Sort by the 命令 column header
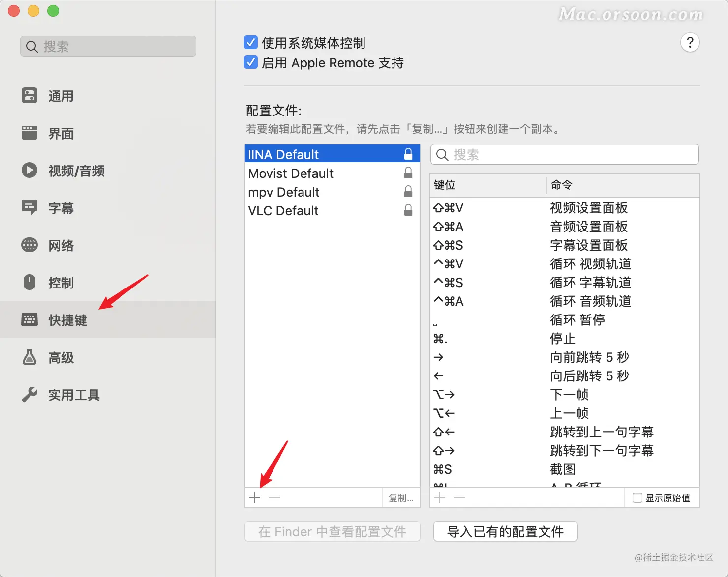Image resolution: width=728 pixels, height=577 pixels. click(623, 185)
